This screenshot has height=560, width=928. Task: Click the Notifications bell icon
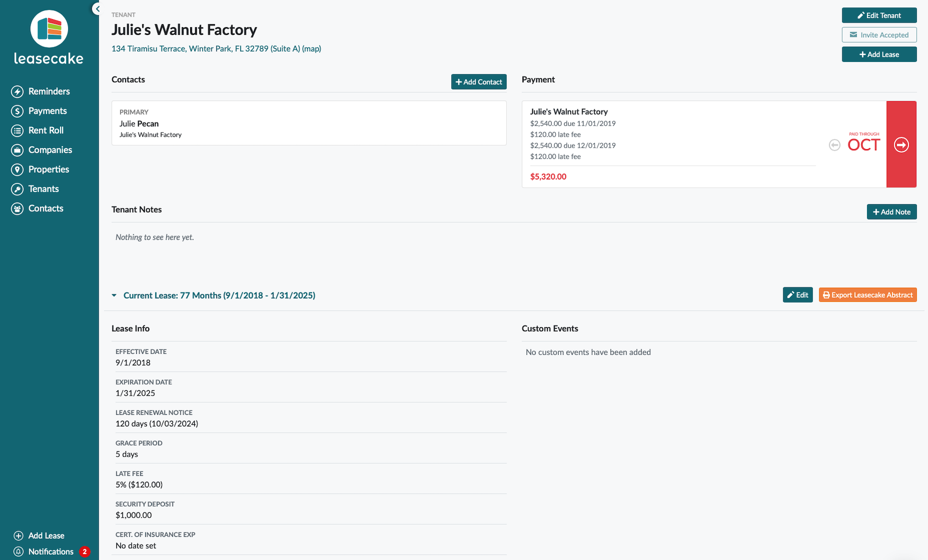[x=18, y=552]
